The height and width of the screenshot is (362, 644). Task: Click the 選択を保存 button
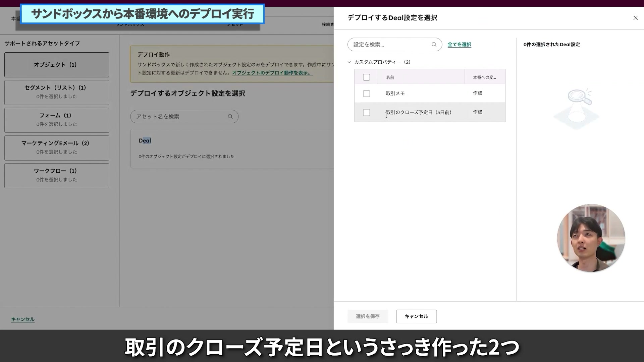[368, 316]
